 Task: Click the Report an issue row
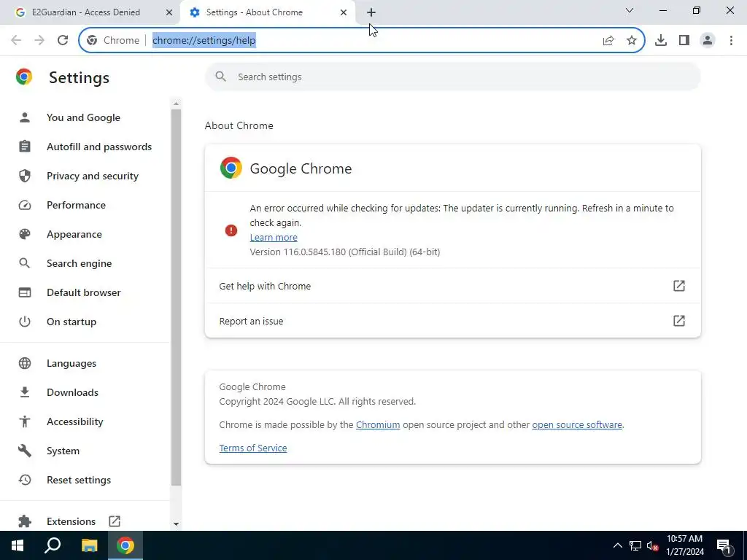[452, 321]
